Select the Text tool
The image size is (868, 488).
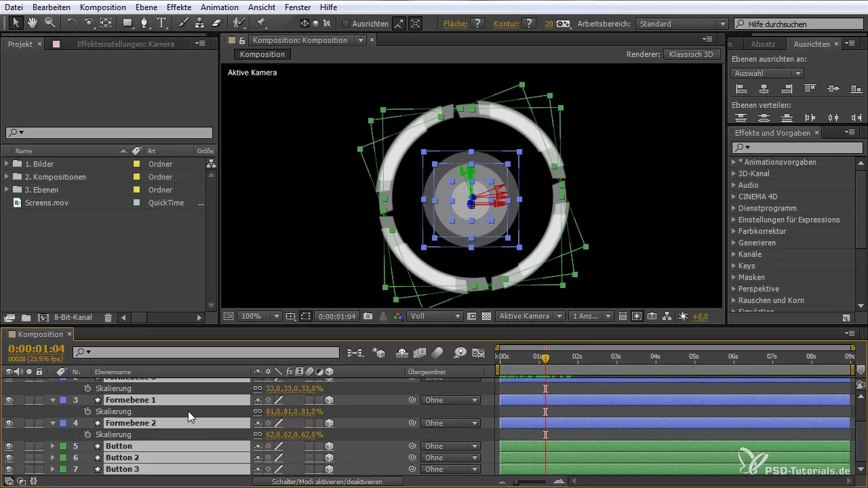coord(162,23)
